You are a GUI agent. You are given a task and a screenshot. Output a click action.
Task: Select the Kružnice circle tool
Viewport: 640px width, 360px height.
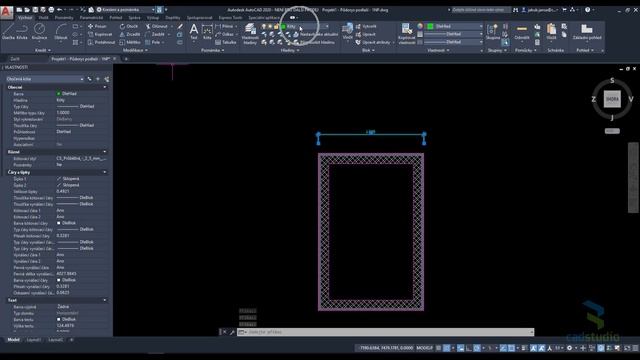[x=39, y=31]
